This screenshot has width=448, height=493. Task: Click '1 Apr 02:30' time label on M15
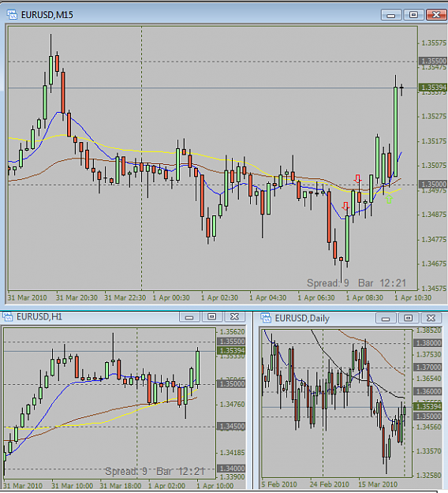(220, 297)
